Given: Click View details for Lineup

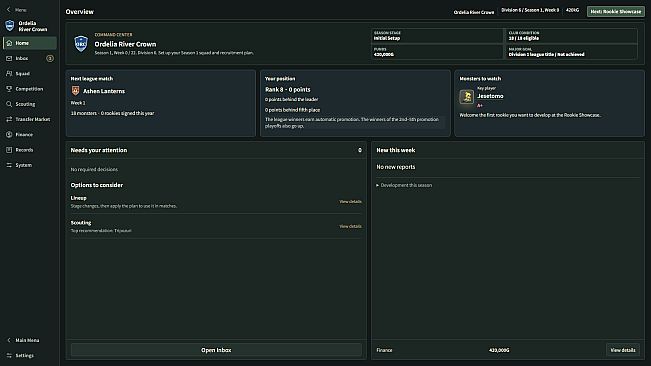Looking at the screenshot, I should click(x=350, y=202).
